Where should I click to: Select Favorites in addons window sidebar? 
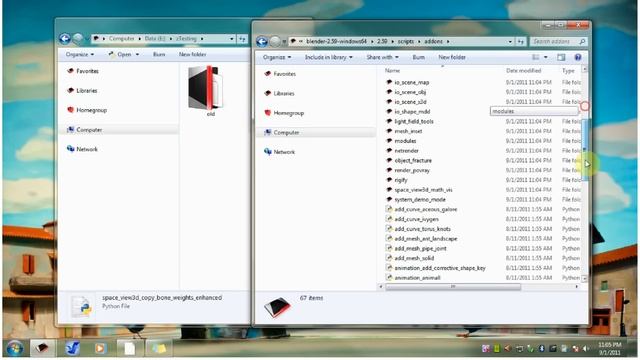pyautogui.click(x=284, y=74)
